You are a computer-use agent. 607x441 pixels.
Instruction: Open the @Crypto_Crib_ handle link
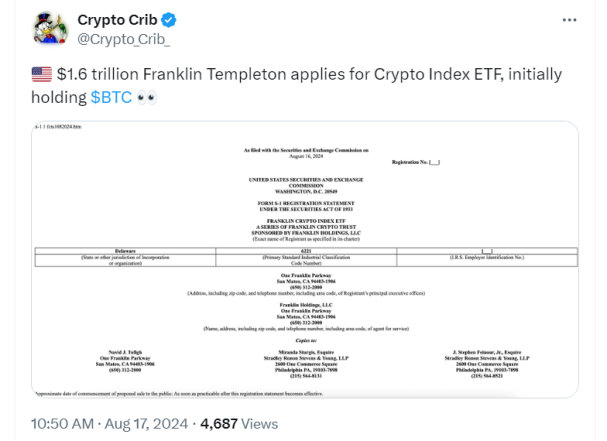(x=123, y=39)
